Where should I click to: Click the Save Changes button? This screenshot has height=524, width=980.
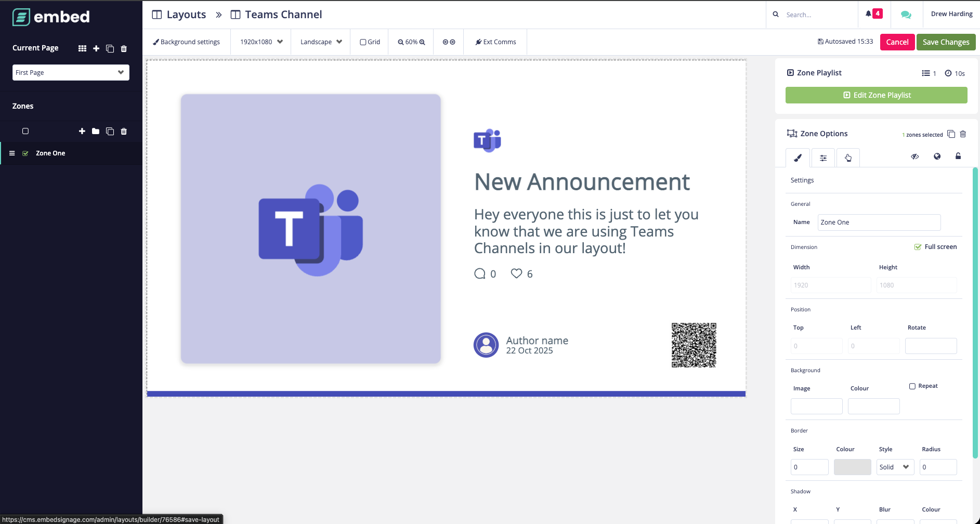point(946,42)
